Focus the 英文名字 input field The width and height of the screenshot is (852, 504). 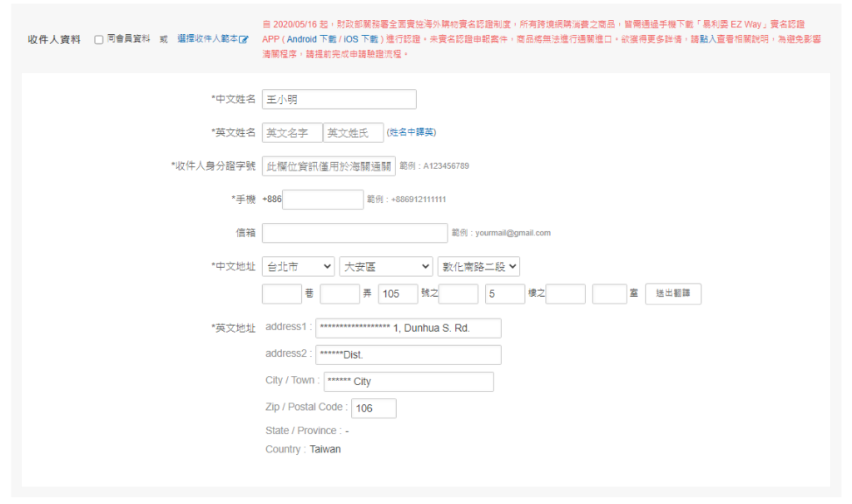point(291,133)
